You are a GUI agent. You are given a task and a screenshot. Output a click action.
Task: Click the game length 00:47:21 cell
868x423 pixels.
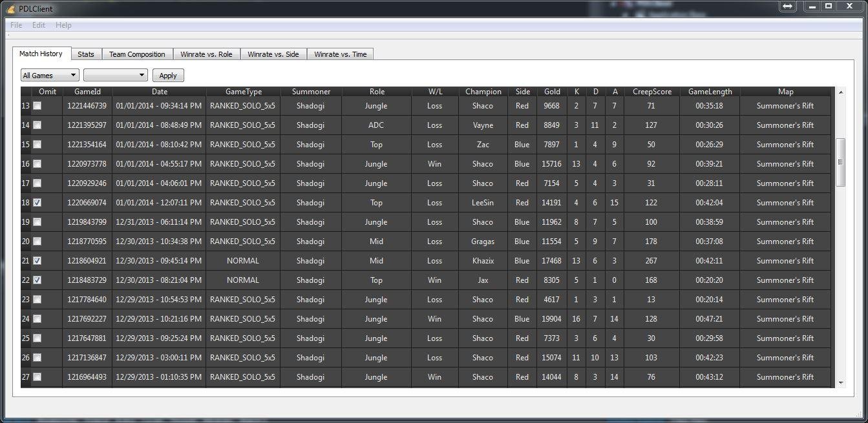709,319
